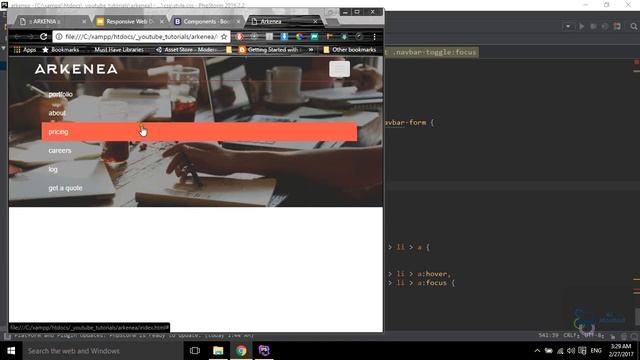Show hidden system tray icons
640x360 pixels.
[x=537, y=351]
